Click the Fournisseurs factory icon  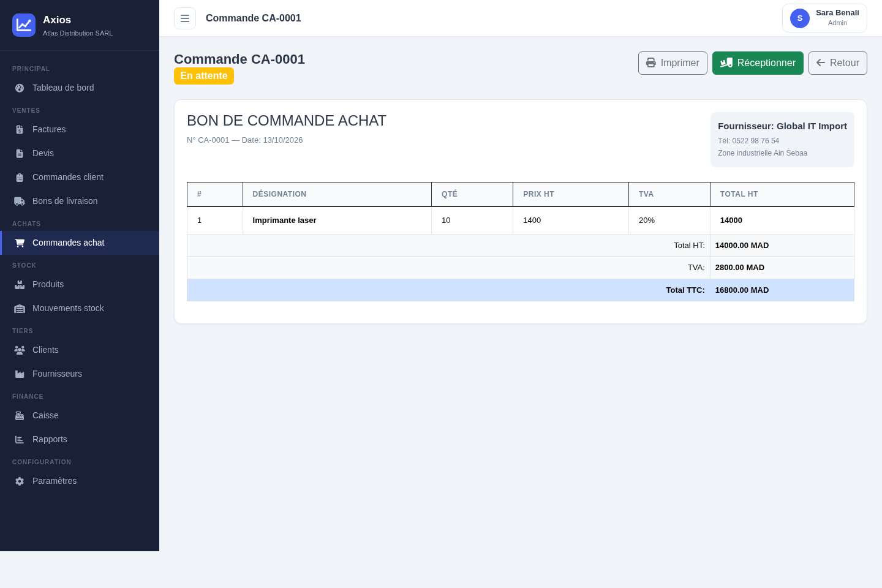pyautogui.click(x=20, y=374)
